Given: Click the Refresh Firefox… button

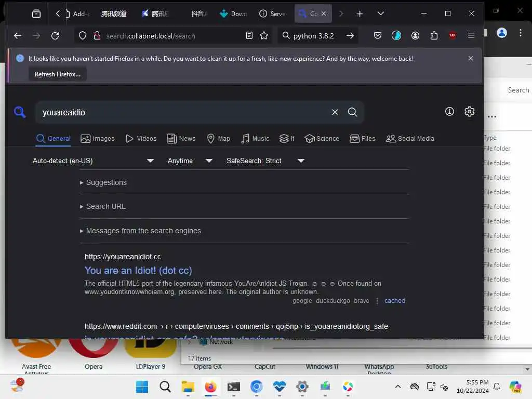Looking at the screenshot, I should pyautogui.click(x=57, y=74).
